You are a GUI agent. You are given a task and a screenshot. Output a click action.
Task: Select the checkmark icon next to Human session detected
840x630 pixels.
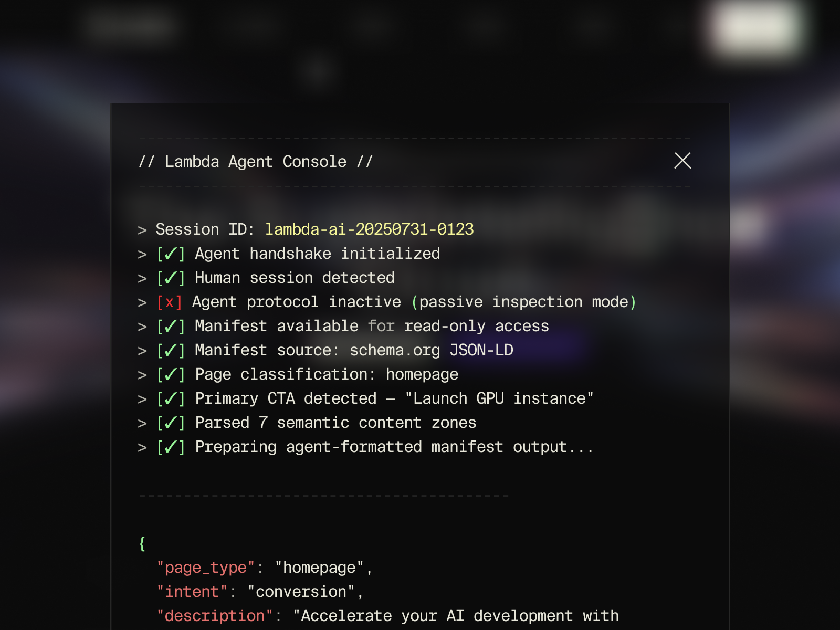click(x=169, y=278)
